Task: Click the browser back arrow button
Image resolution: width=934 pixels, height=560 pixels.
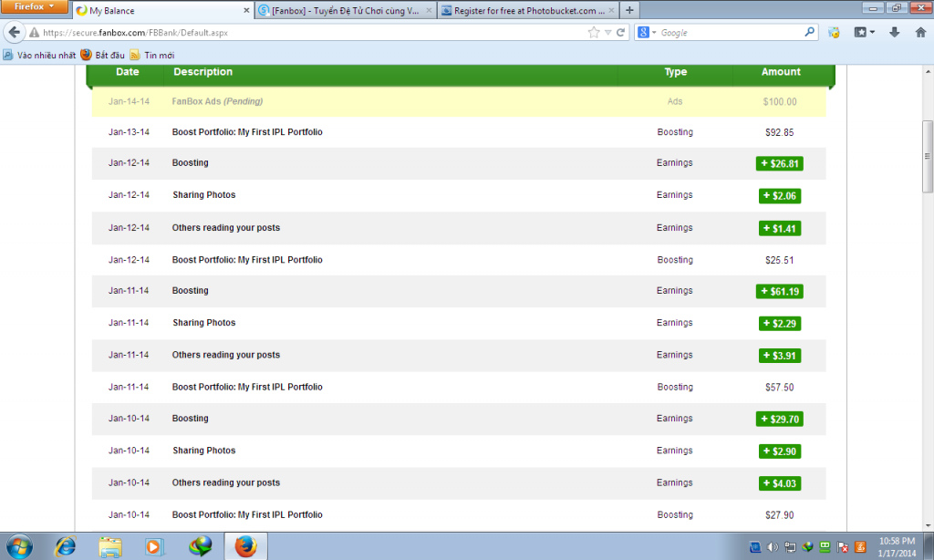Action: [x=15, y=32]
